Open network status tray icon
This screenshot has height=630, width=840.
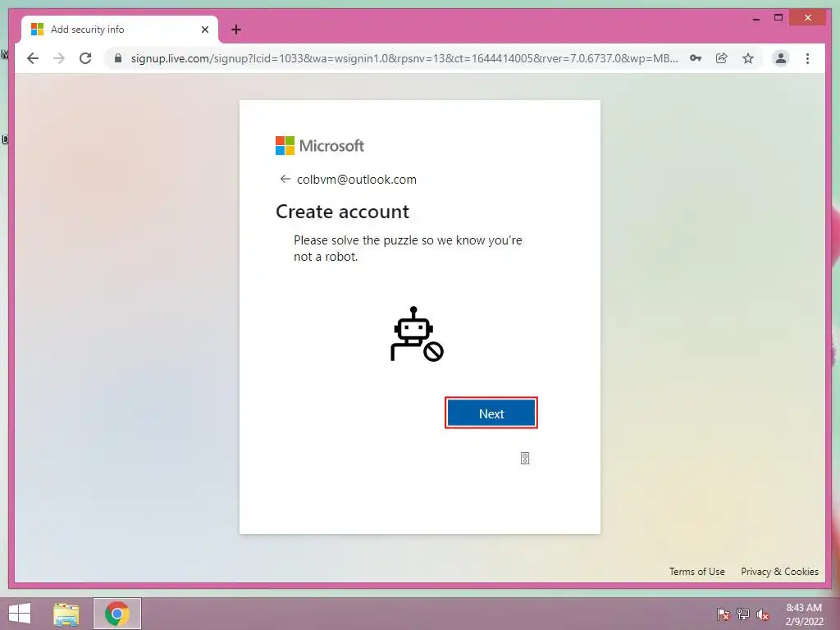tap(743, 614)
